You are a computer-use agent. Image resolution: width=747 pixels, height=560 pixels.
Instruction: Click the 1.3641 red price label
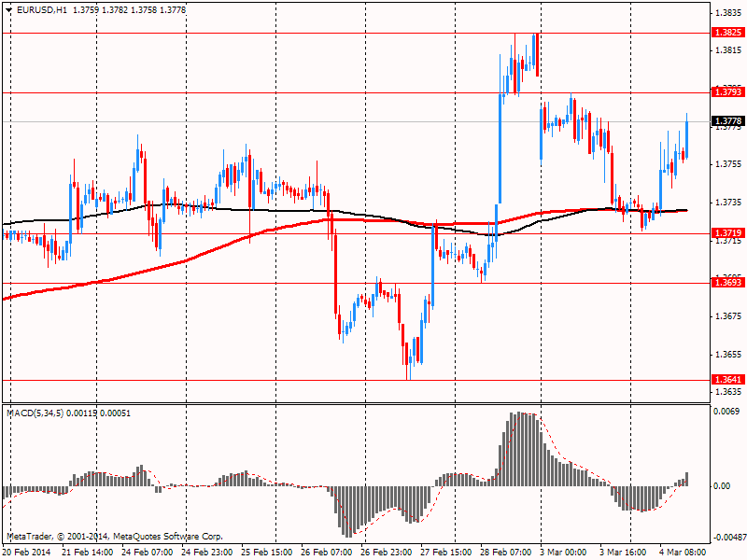coord(728,380)
